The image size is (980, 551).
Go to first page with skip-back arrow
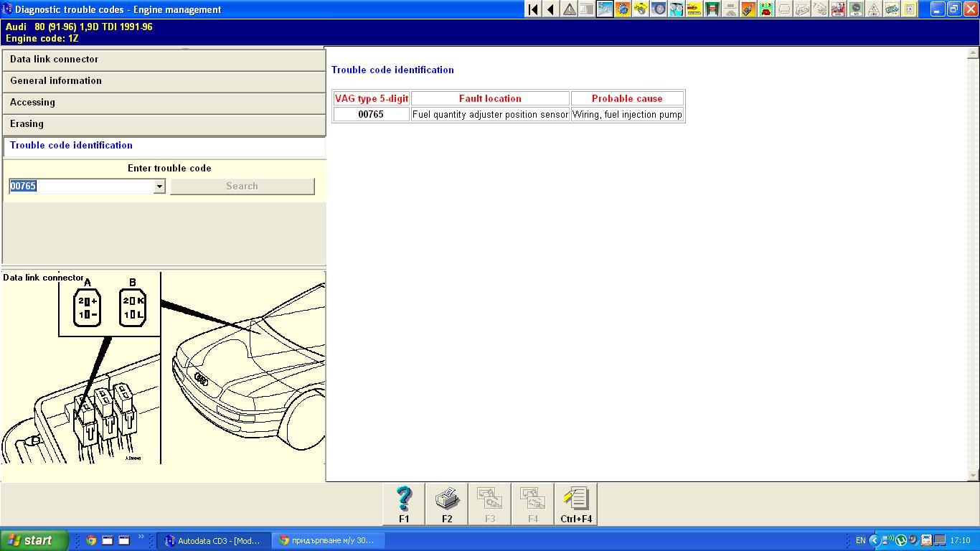[533, 9]
